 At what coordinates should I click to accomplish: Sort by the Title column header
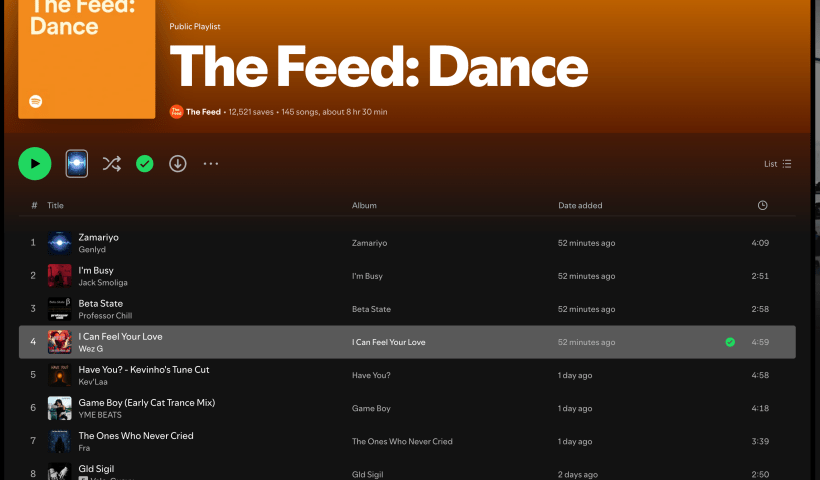pyautogui.click(x=55, y=205)
